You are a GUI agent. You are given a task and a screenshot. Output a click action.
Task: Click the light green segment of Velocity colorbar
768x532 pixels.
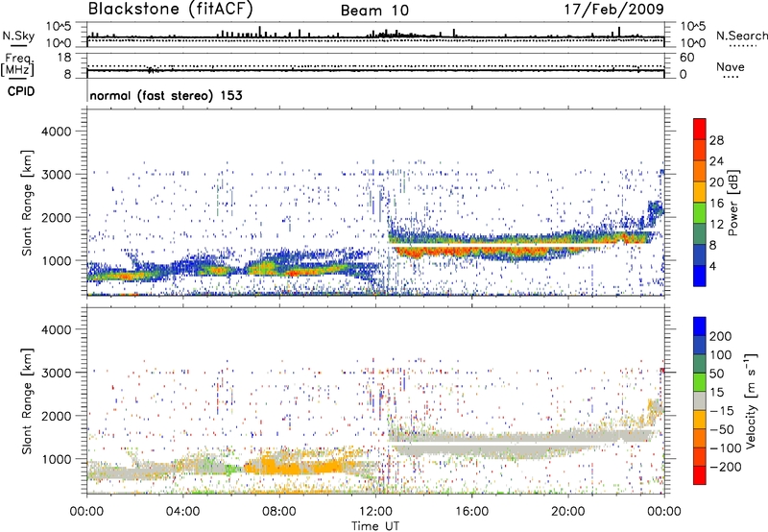[700, 382]
